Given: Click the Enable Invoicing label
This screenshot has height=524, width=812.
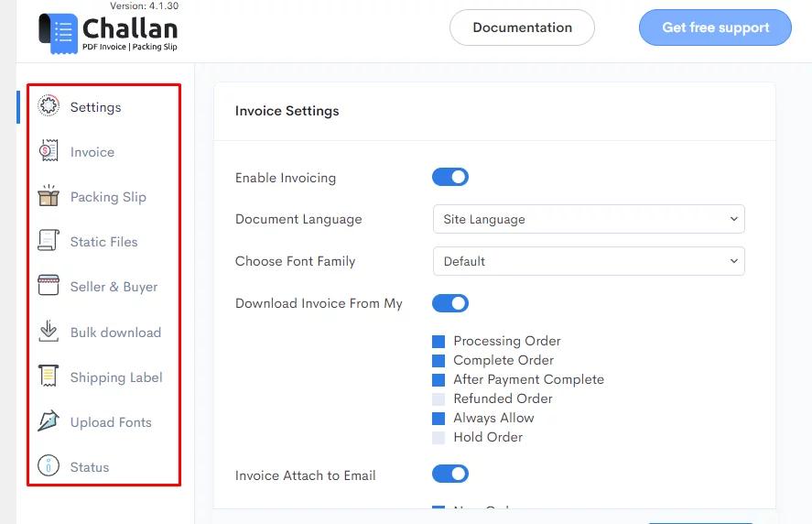Looking at the screenshot, I should pos(286,178).
